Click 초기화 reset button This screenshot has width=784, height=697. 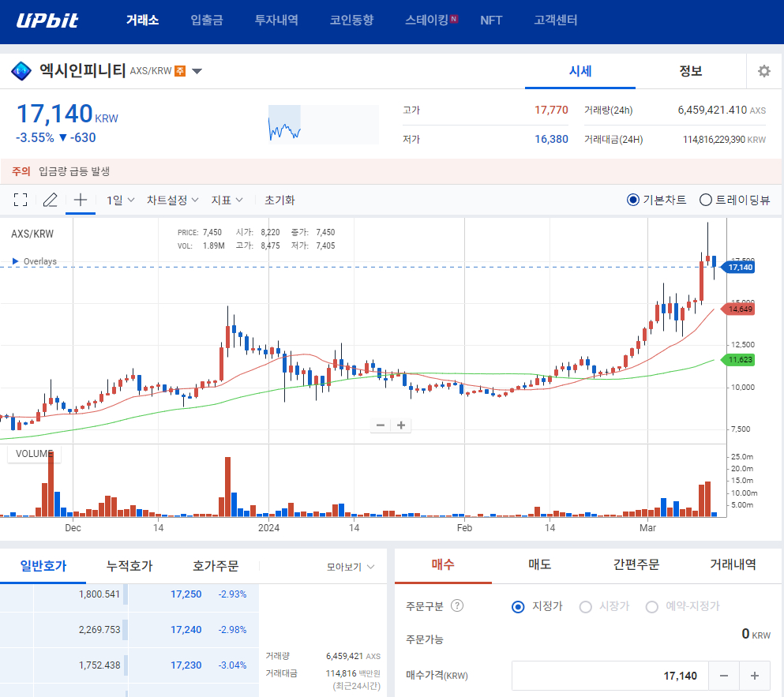(x=279, y=200)
